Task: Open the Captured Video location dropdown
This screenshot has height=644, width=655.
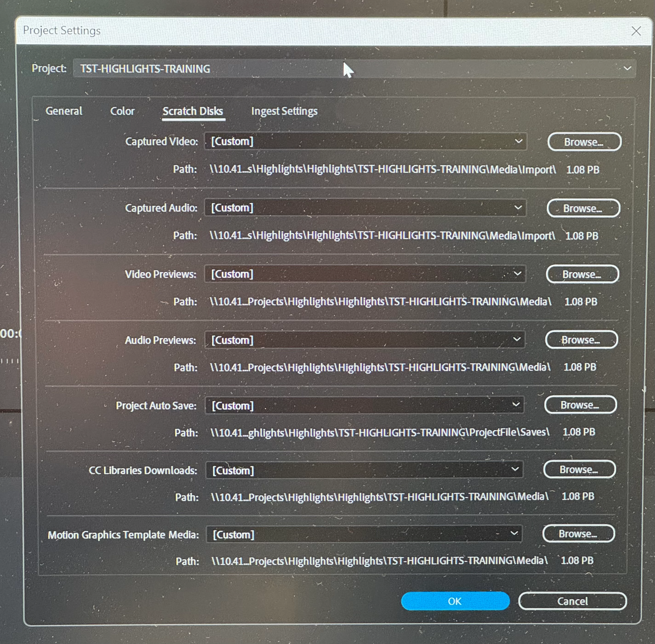Action: click(x=365, y=141)
